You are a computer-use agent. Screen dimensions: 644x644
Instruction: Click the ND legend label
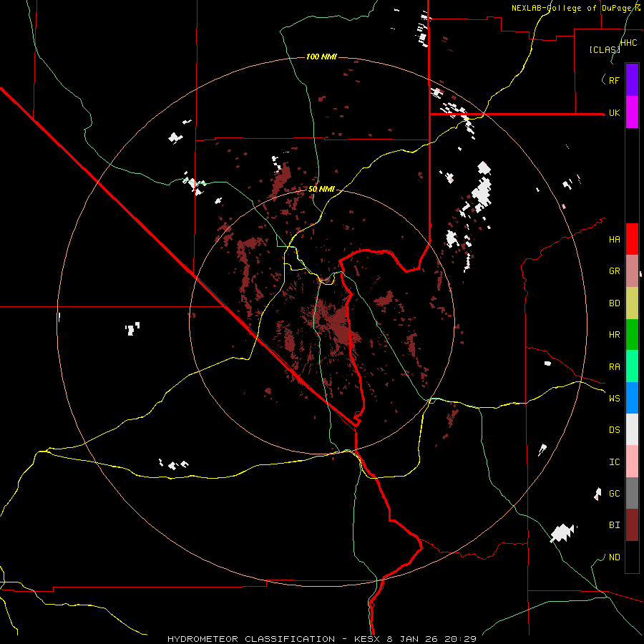click(615, 557)
